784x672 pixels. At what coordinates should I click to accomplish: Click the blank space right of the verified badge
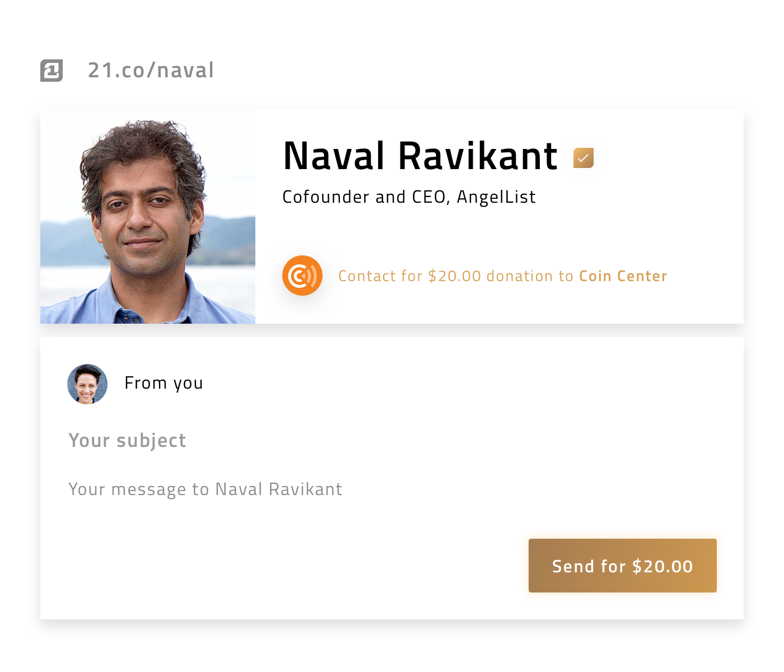(666, 158)
